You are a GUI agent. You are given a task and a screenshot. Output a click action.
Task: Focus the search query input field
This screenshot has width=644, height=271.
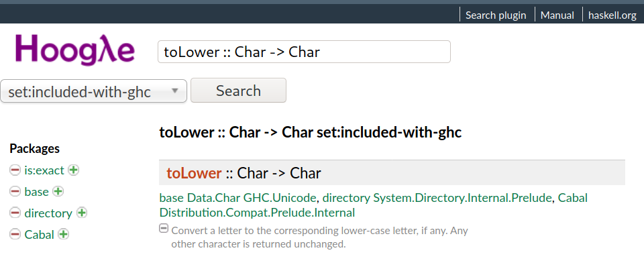(x=304, y=52)
